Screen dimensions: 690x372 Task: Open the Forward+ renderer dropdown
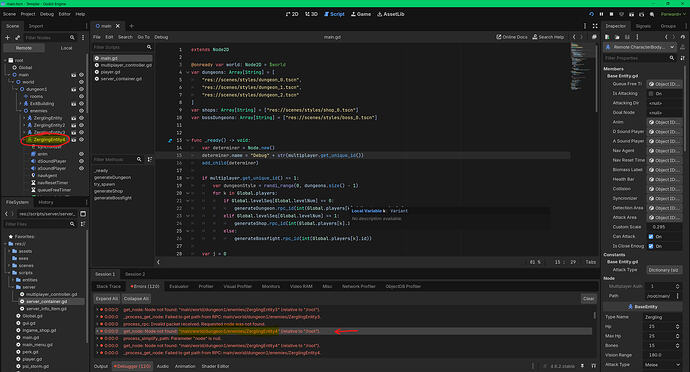point(673,14)
